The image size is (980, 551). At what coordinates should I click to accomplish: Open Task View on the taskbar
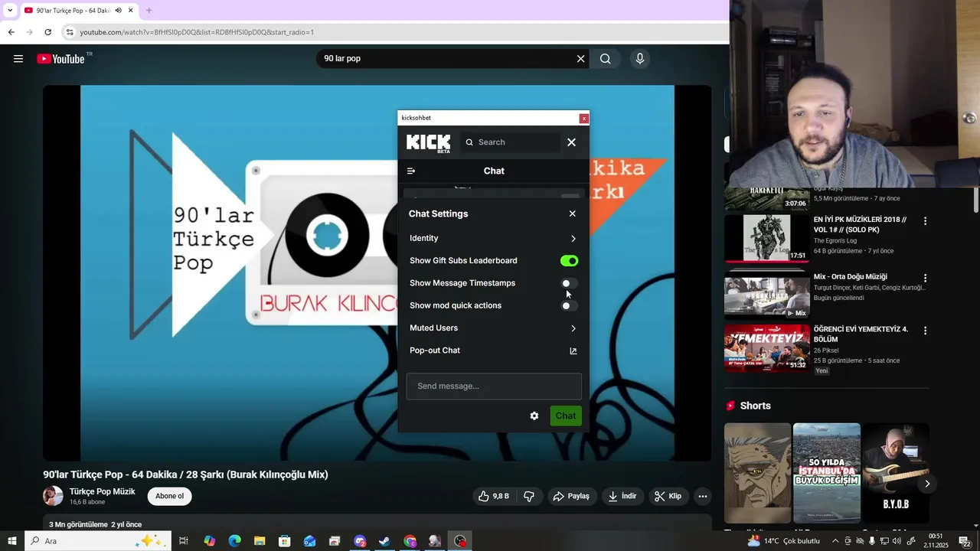(x=184, y=541)
